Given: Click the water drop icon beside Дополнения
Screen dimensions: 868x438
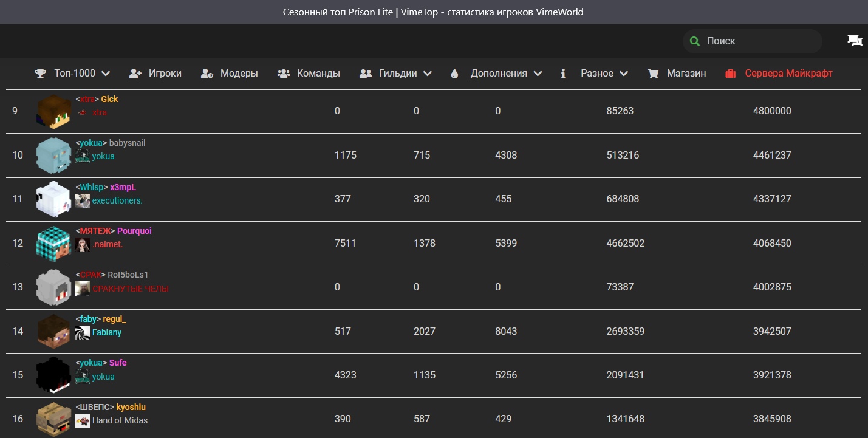Looking at the screenshot, I should [x=454, y=74].
